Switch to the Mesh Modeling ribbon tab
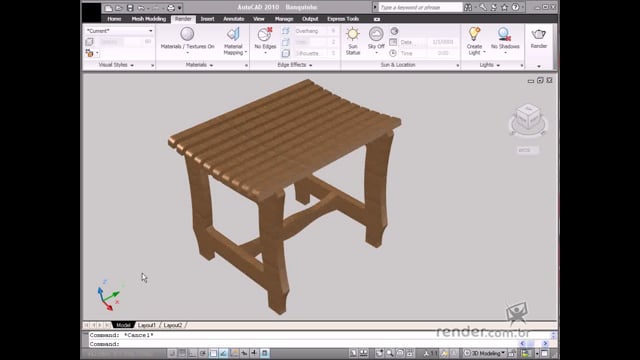The image size is (640, 360). click(x=149, y=19)
